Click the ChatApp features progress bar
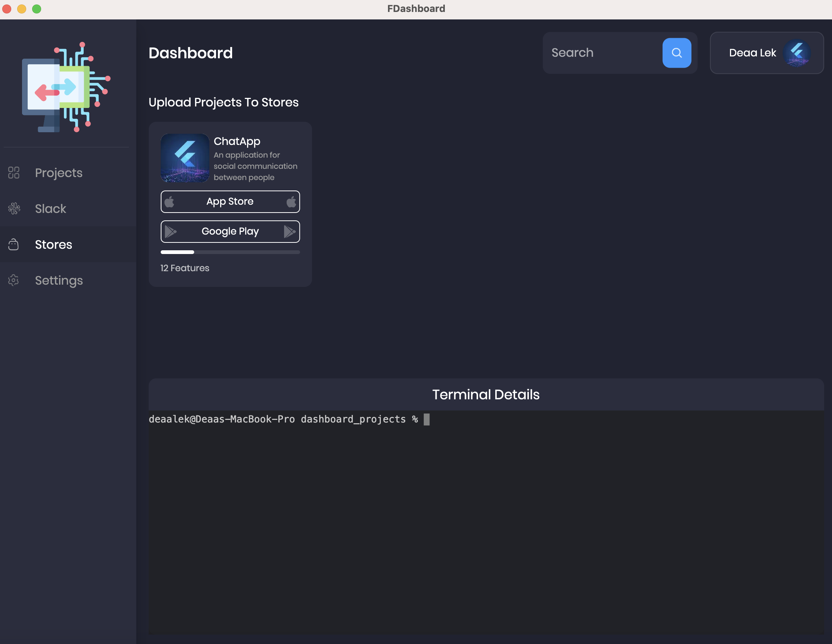 click(x=230, y=252)
